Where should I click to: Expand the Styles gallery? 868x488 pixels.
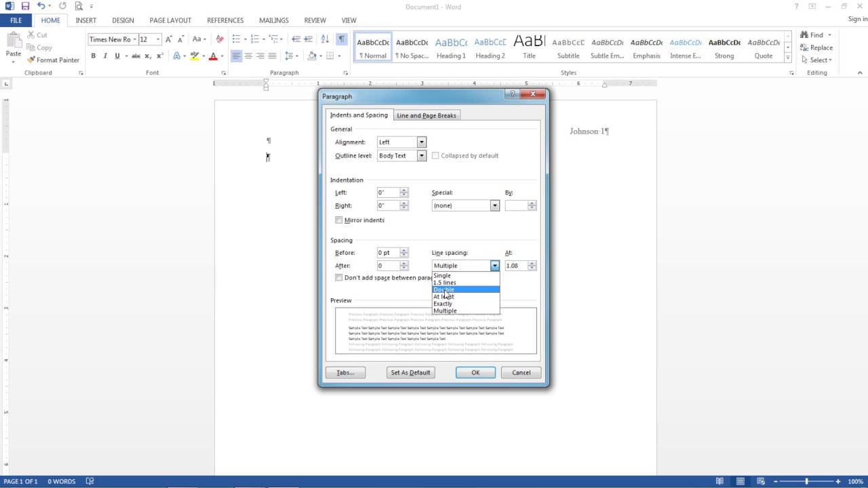tap(789, 58)
